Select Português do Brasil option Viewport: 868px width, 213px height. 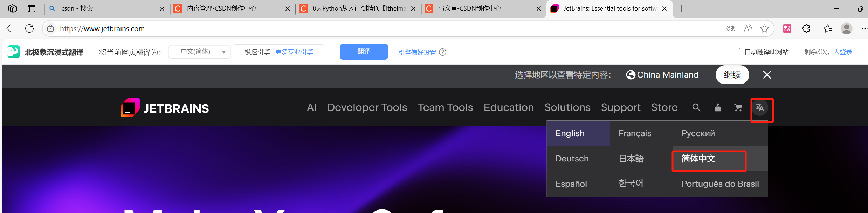pyautogui.click(x=721, y=184)
